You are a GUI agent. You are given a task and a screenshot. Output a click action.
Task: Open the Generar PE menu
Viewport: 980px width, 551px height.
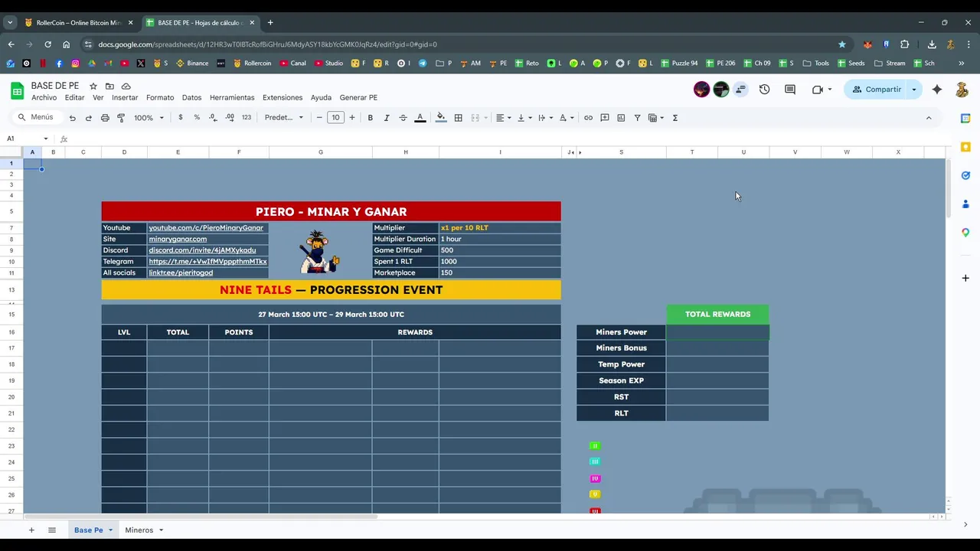point(358,98)
